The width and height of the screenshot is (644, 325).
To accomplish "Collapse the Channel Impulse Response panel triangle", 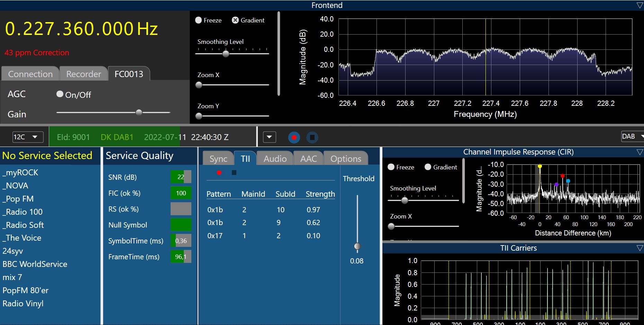I will [640, 152].
